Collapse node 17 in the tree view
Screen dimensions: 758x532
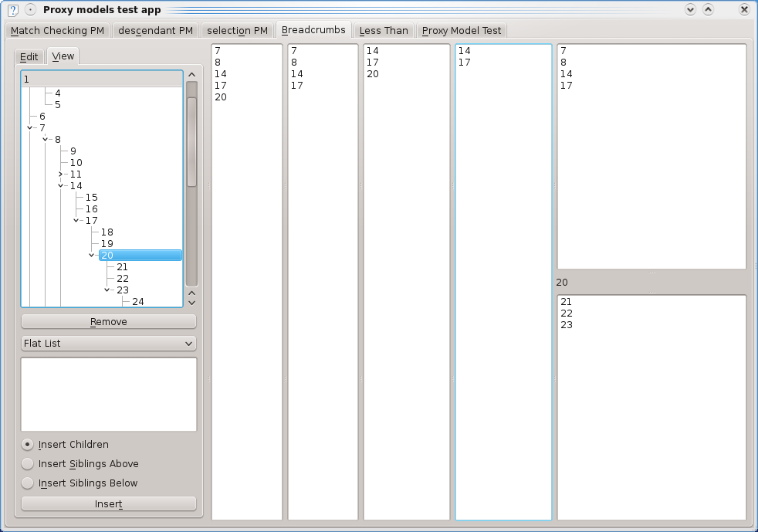pyautogui.click(x=76, y=221)
